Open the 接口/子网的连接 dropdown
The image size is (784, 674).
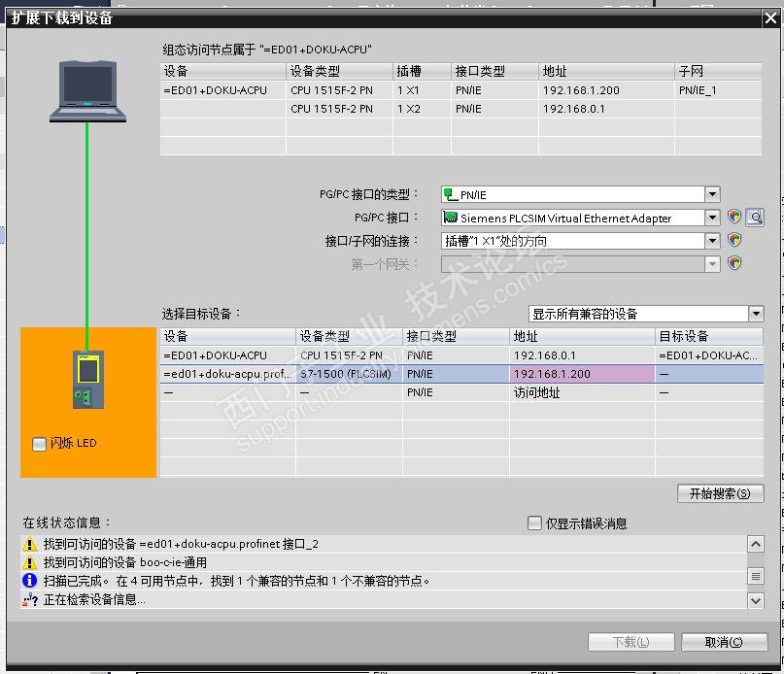coord(712,241)
